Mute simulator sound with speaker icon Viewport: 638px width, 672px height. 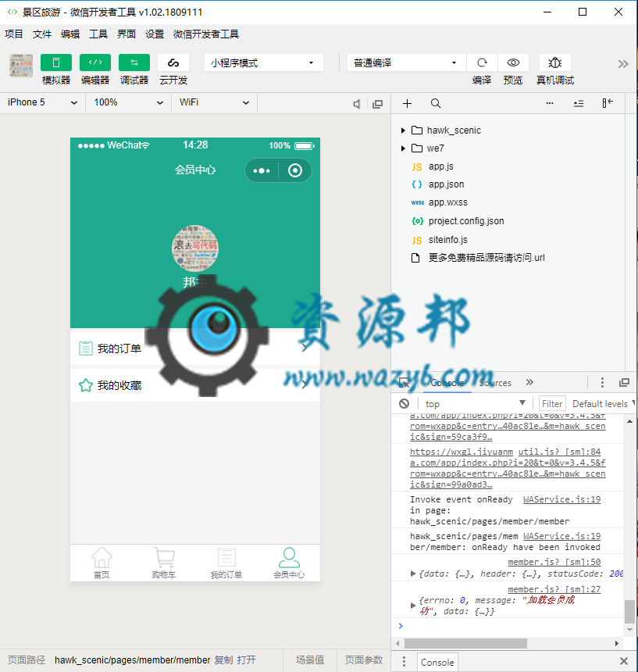pyautogui.click(x=356, y=104)
